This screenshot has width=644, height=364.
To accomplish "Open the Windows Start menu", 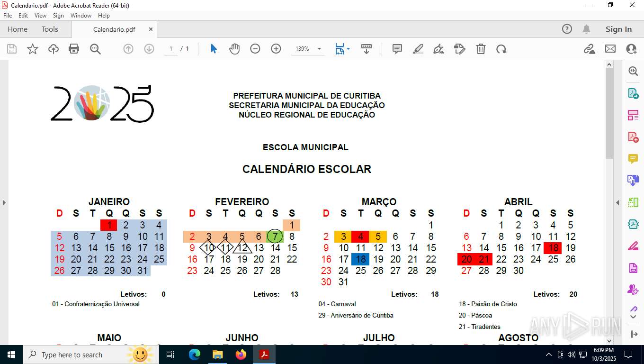I will coord(11,355).
